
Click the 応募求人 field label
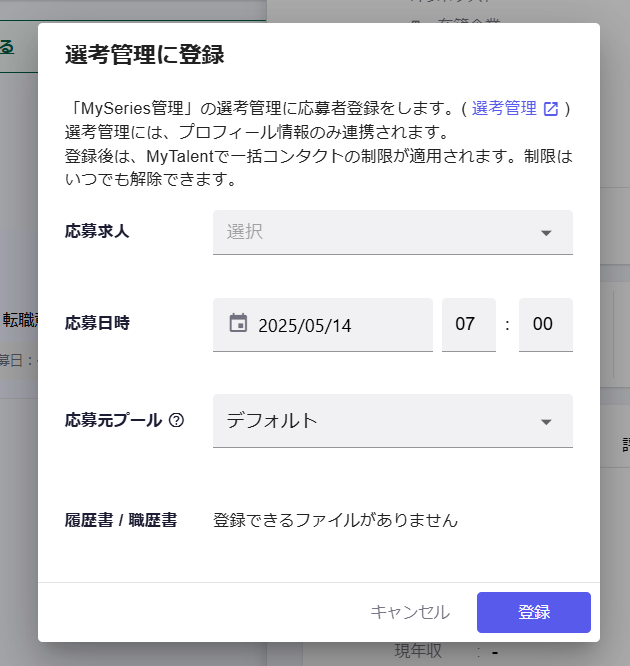click(x=97, y=232)
